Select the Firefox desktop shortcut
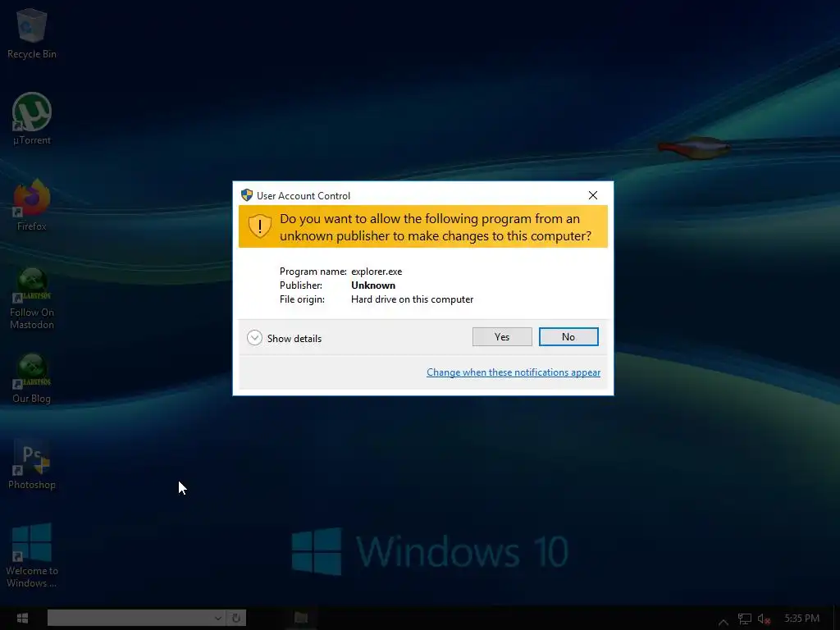This screenshot has height=630, width=840. (x=32, y=205)
